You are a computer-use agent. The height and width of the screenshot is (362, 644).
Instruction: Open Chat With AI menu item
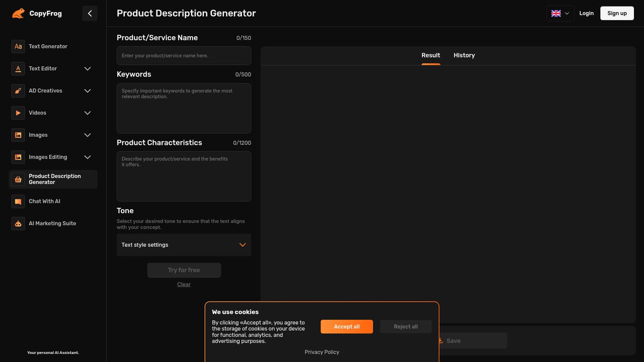coord(44,201)
